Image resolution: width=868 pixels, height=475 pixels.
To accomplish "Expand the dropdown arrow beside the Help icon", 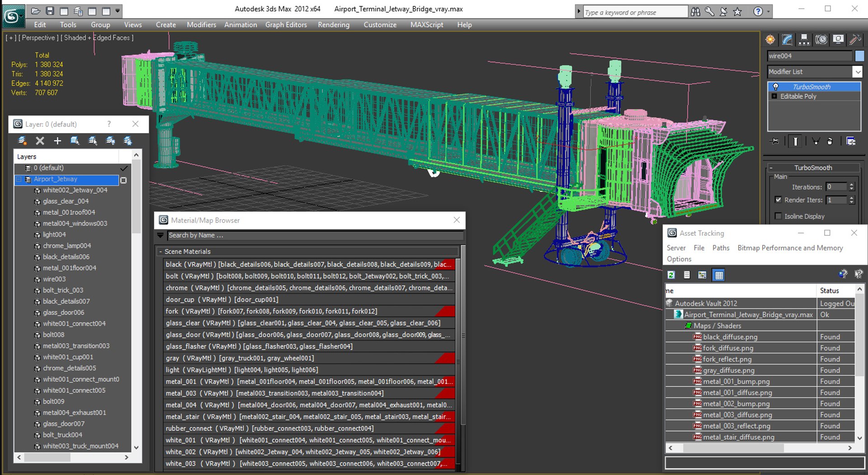I will coord(768,12).
